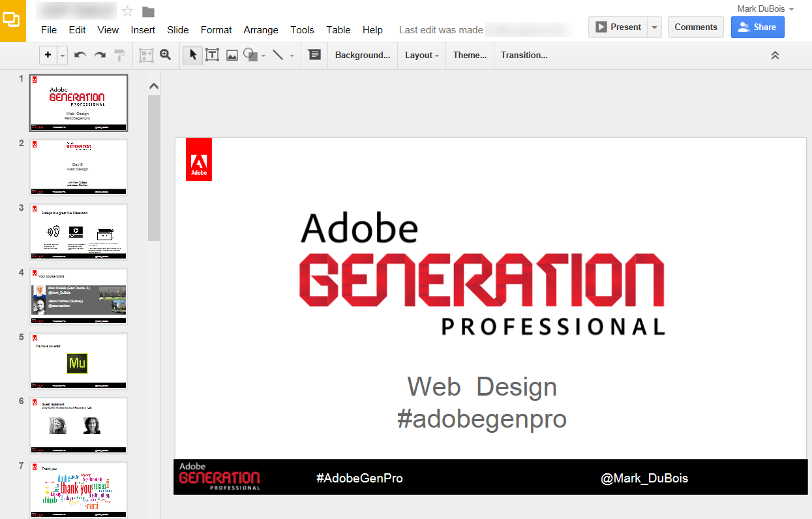Select slide 1 thumbnail

79,102
